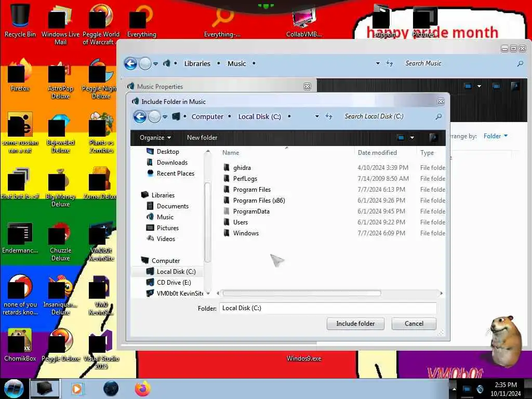This screenshot has height=399, width=532.
Task: Select Desktop in navigation pane
Action: (x=168, y=152)
